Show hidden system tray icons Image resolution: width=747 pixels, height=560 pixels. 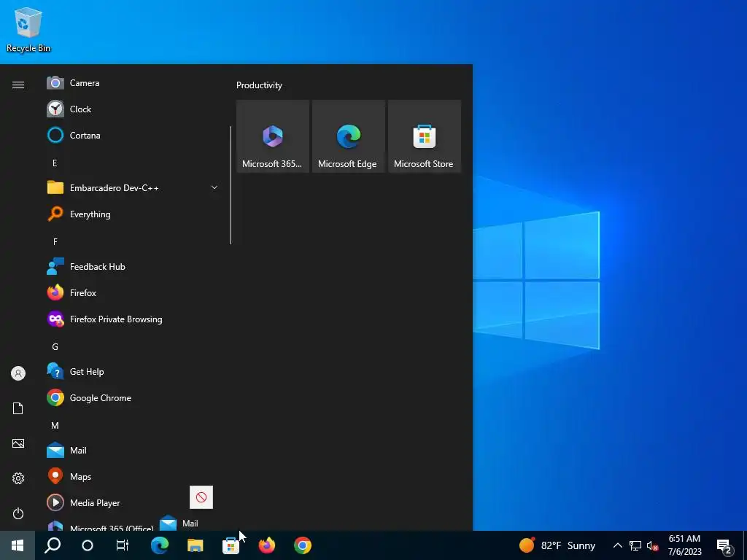tap(617, 545)
